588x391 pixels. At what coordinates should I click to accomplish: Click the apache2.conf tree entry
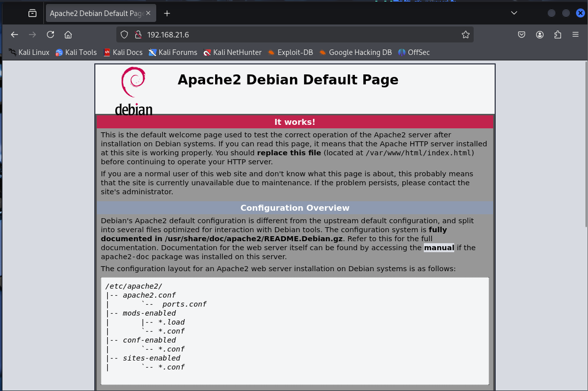pyautogui.click(x=149, y=295)
